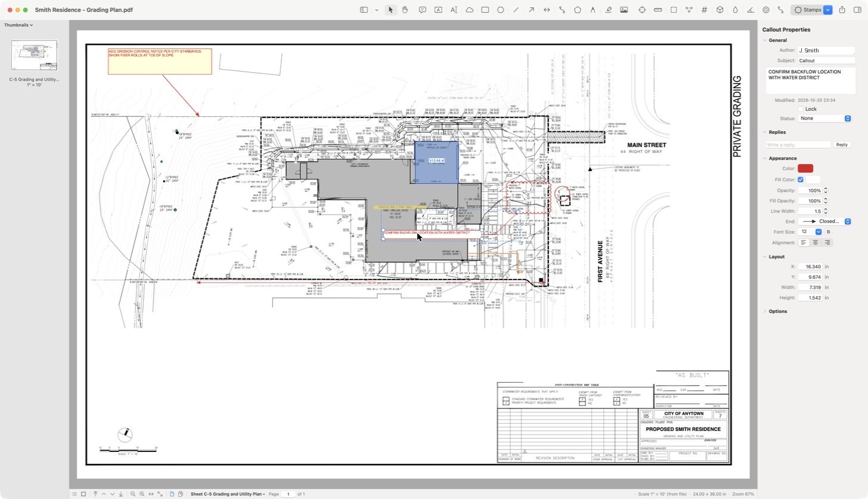This screenshot has width=868, height=499.
Task: Select the Hand pan tool
Action: click(405, 10)
